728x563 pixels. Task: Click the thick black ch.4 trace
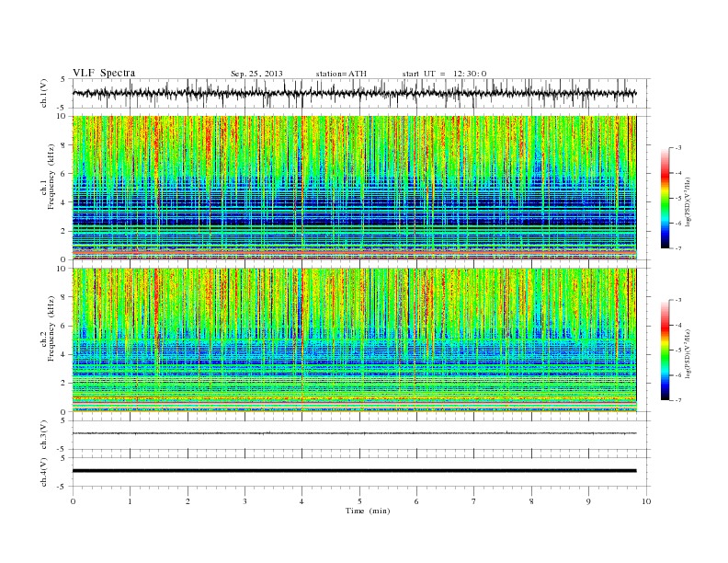tap(354, 471)
